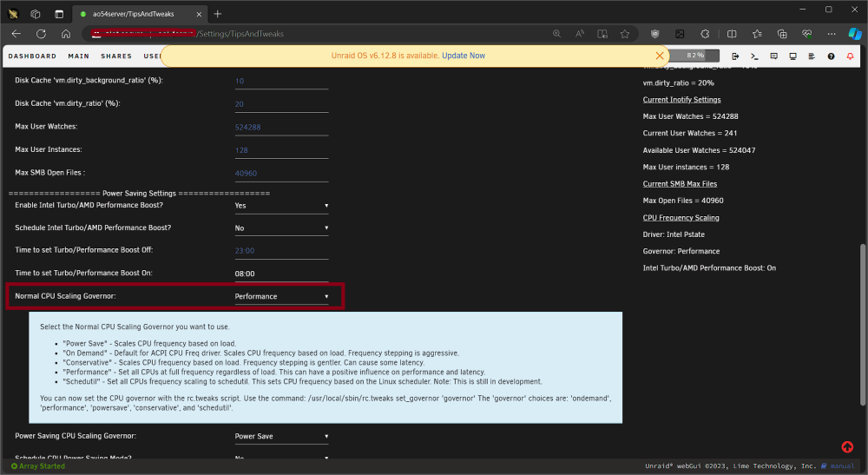This screenshot has height=475, width=868.
Task: Open the Workspaces icon
Action: point(36,14)
